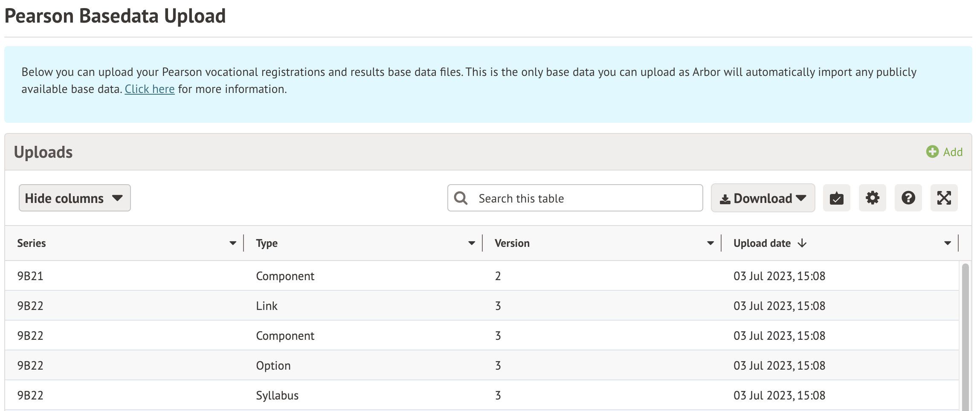The width and height of the screenshot is (980, 411).
Task: Click the bulk action checkmark icon
Action: point(836,198)
